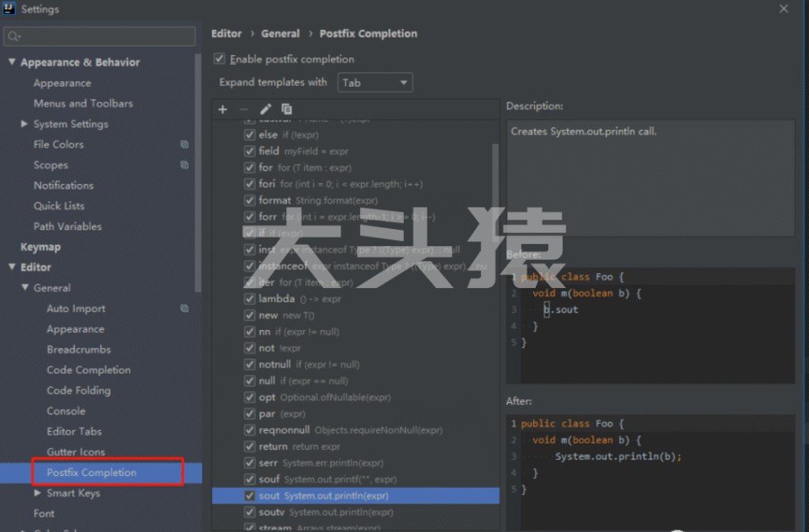This screenshot has width=809, height=532.
Task: Disable the Enable postfix completion checkbox
Action: [x=220, y=59]
